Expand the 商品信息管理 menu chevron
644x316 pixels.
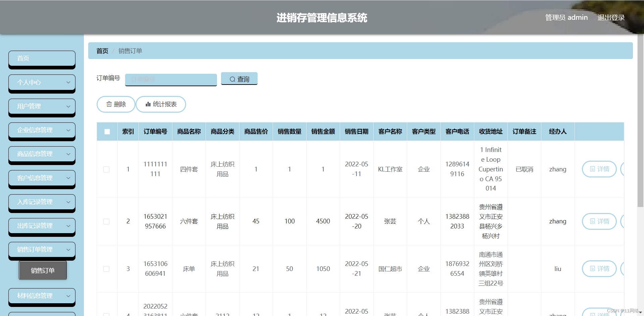[x=68, y=154]
